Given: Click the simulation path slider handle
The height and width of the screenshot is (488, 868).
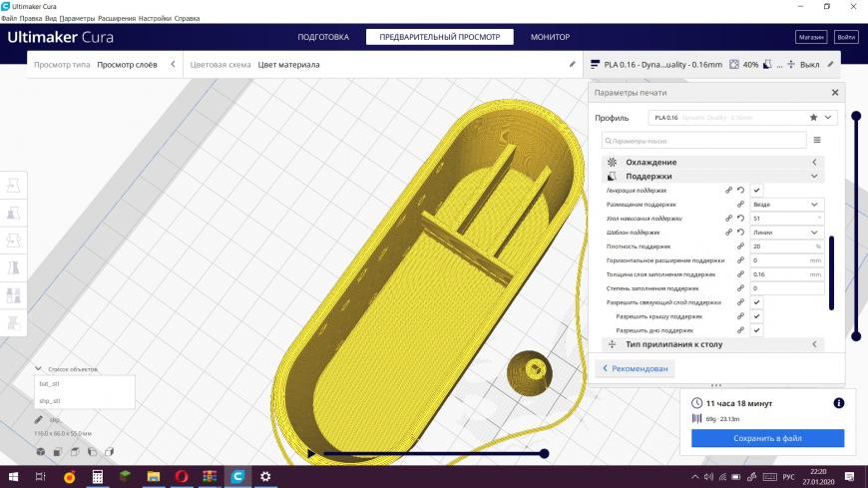Looking at the screenshot, I should pyautogui.click(x=544, y=454).
